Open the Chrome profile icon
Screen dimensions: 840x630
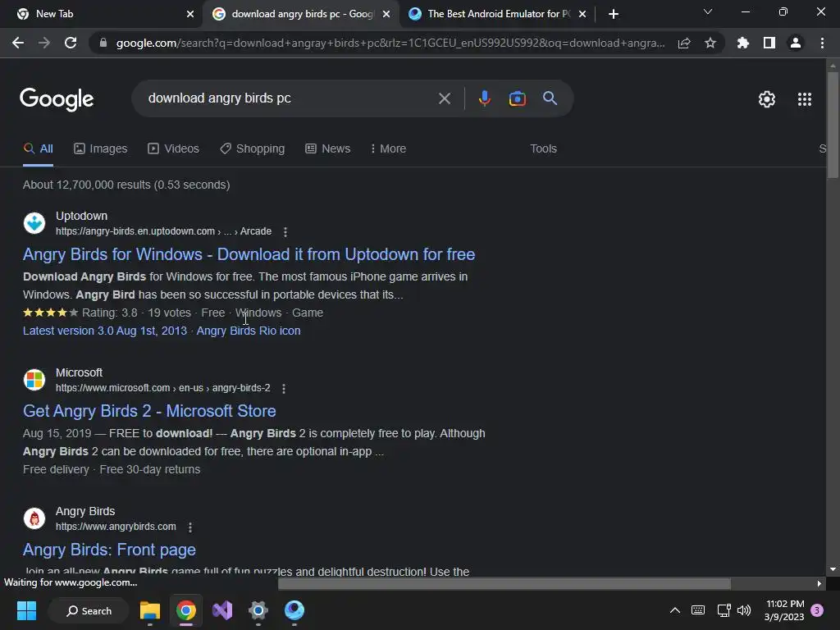796,43
